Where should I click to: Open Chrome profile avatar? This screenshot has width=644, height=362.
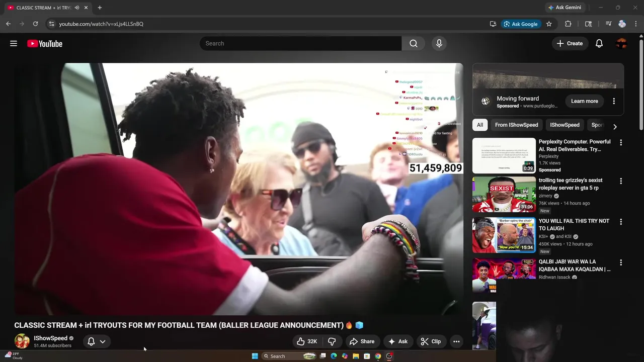[x=622, y=24]
